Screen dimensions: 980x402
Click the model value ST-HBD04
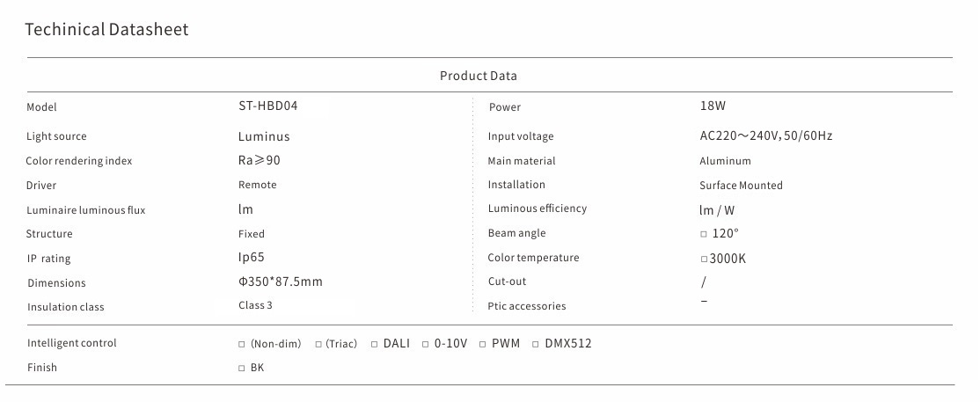(262, 106)
